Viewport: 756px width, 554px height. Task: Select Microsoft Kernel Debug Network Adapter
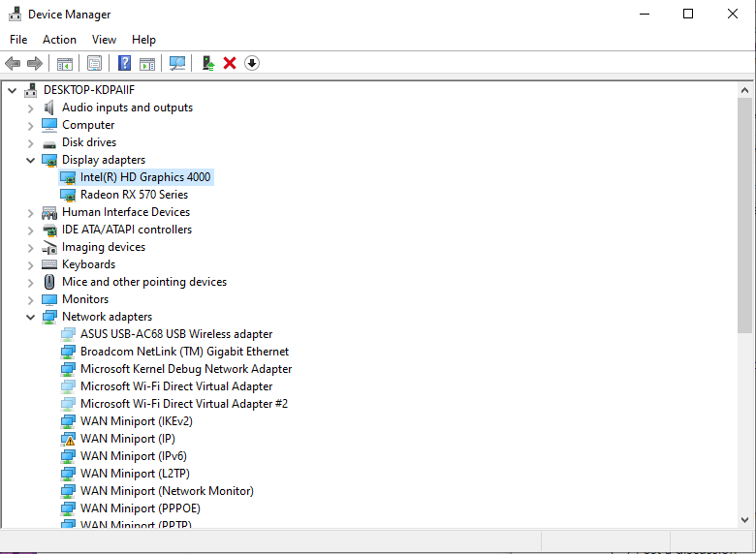(x=186, y=369)
